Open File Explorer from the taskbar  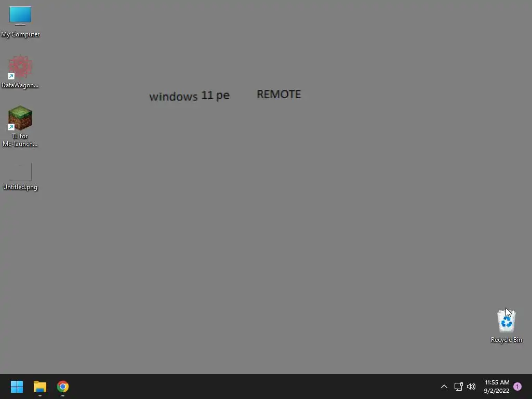39,387
